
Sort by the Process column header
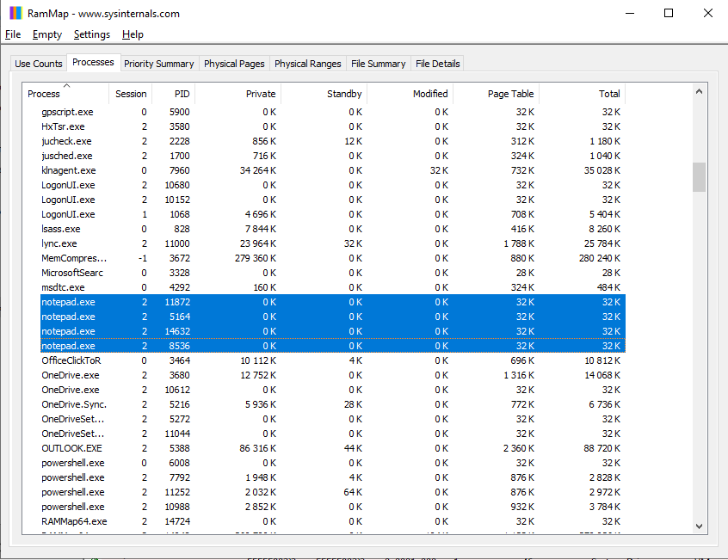65,94
